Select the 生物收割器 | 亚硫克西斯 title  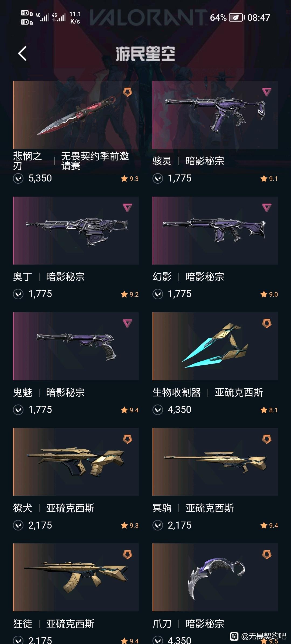[x=208, y=393]
